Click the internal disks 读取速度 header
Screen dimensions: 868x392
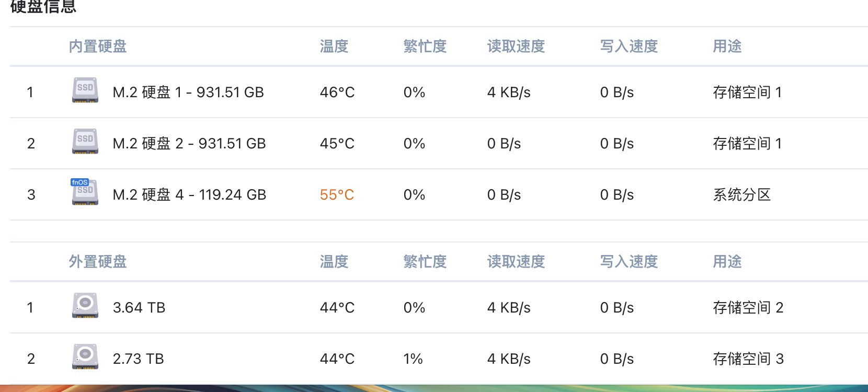[516, 47]
